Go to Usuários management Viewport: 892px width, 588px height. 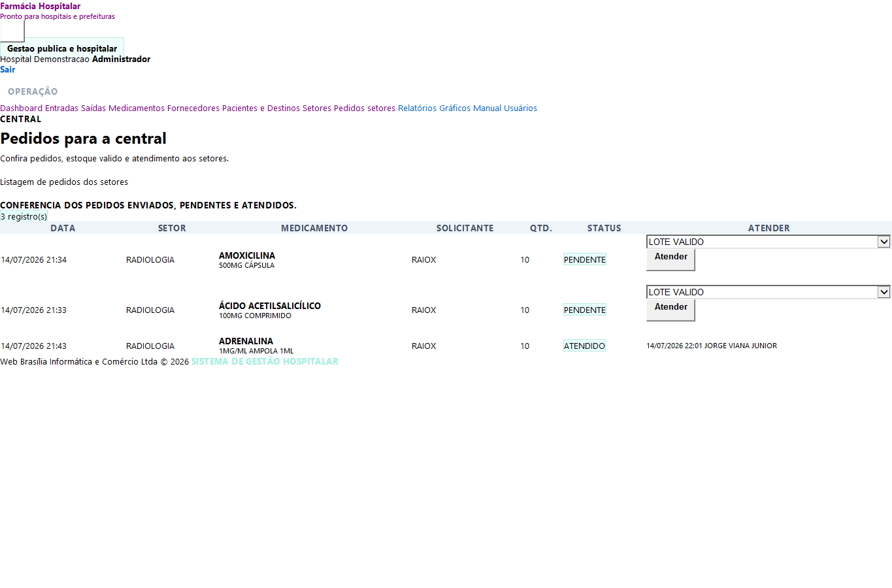tap(521, 108)
